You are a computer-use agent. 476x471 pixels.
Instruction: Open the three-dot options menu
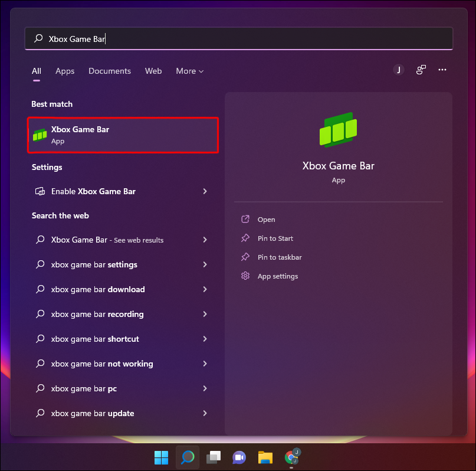442,70
